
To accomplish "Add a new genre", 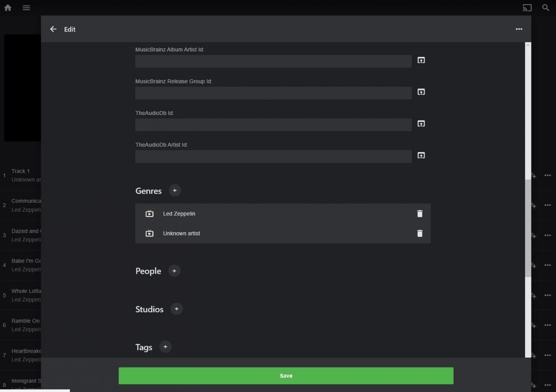I will 175,190.
